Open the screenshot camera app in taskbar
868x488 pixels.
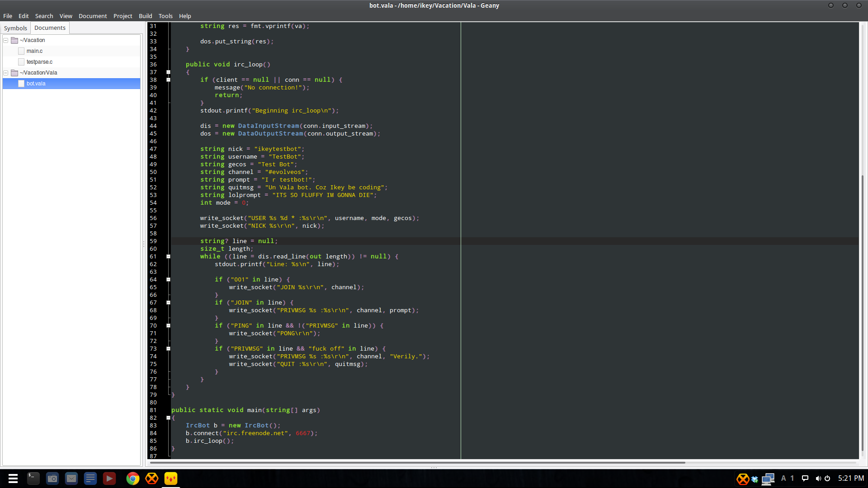point(52,479)
